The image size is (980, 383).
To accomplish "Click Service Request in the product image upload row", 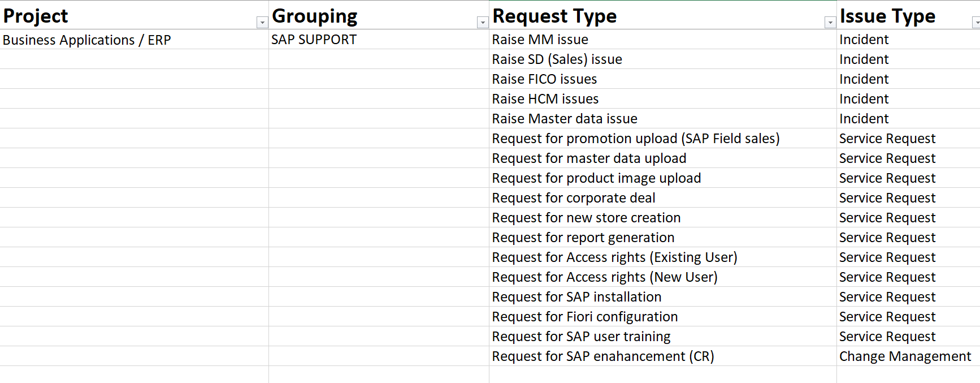I will pyautogui.click(x=908, y=178).
